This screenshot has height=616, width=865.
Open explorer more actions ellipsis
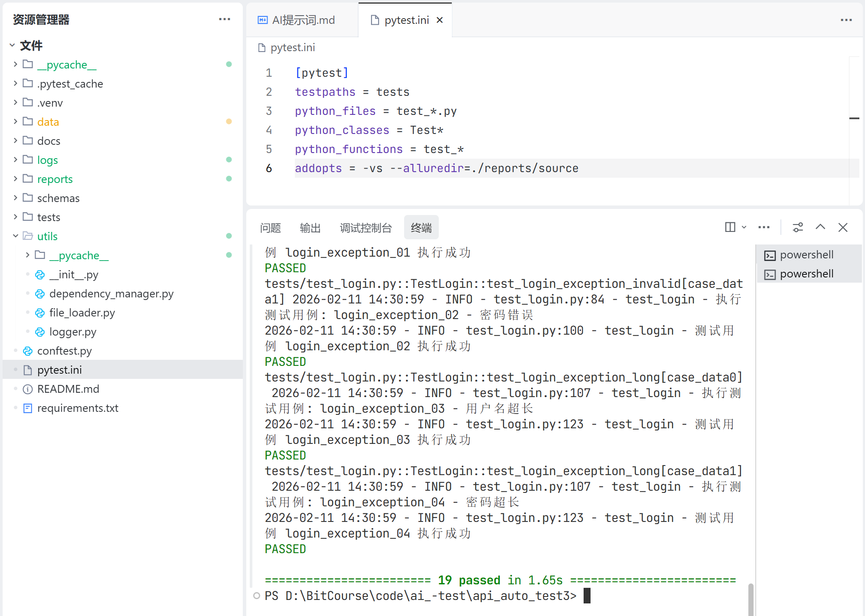pyautogui.click(x=225, y=20)
